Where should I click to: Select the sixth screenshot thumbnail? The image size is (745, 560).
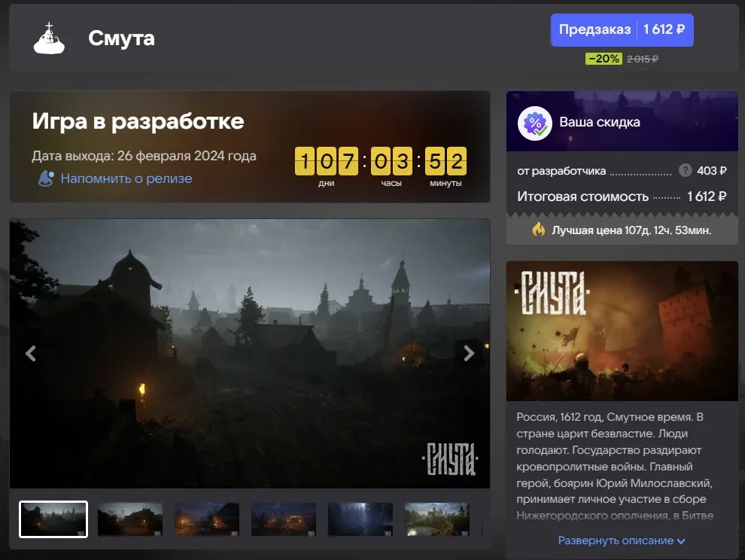[x=437, y=519]
